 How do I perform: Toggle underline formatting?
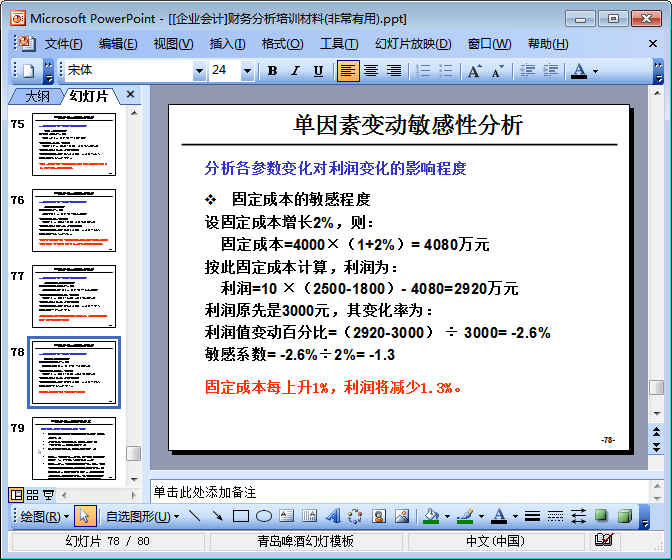click(318, 71)
